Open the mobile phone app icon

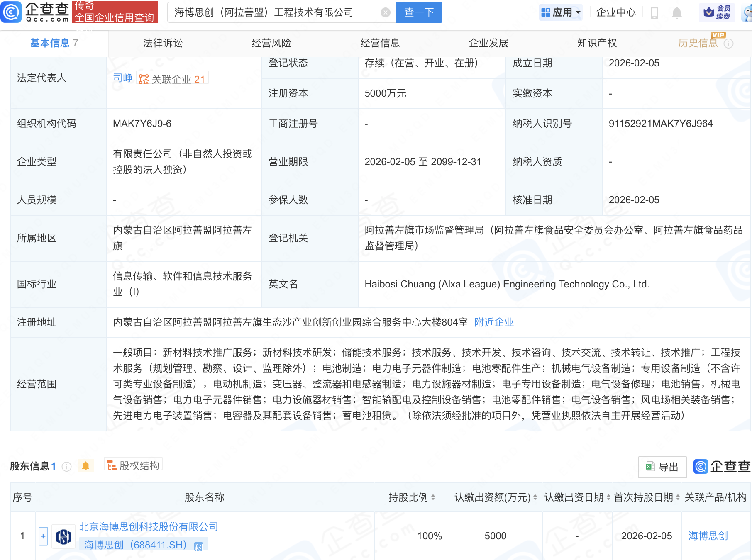[654, 13]
